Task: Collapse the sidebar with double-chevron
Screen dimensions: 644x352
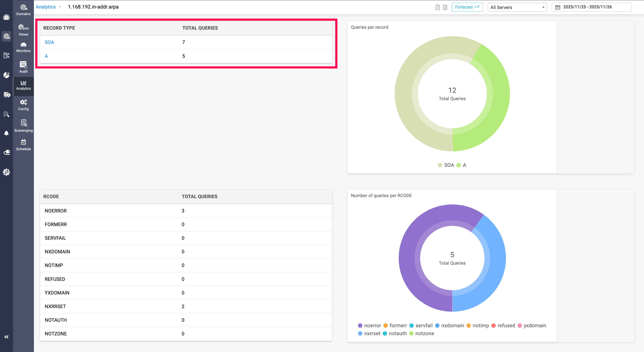Action: click(7, 337)
